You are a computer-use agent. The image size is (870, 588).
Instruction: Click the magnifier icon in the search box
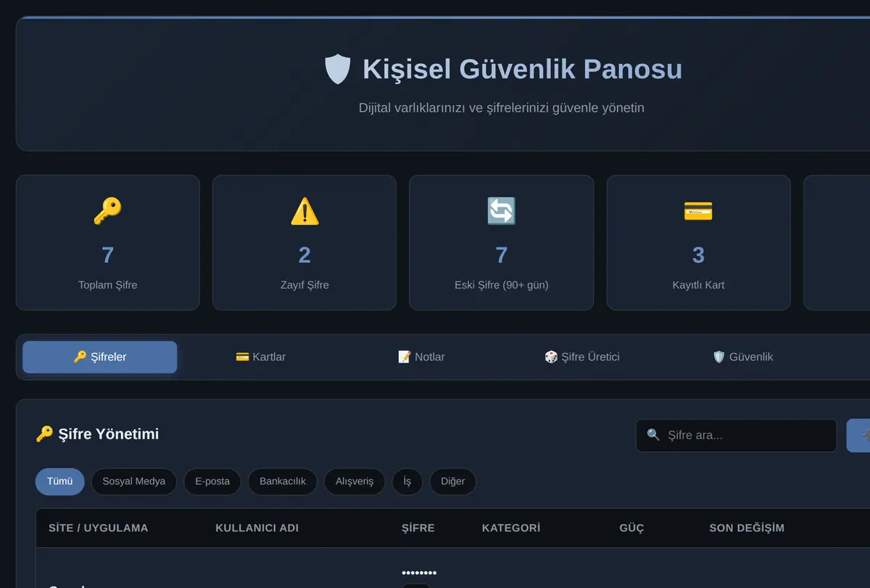point(653,435)
